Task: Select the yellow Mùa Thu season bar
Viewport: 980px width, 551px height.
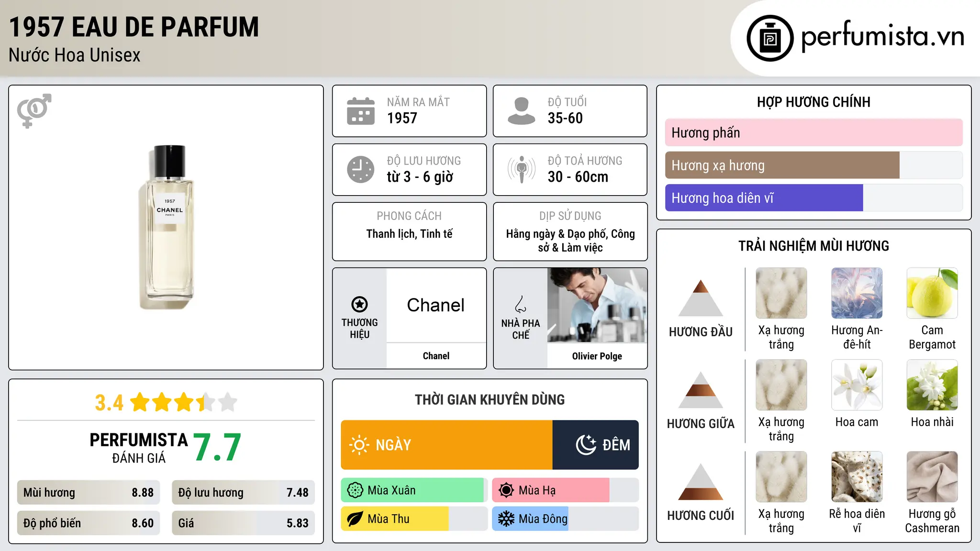Action: [x=395, y=519]
